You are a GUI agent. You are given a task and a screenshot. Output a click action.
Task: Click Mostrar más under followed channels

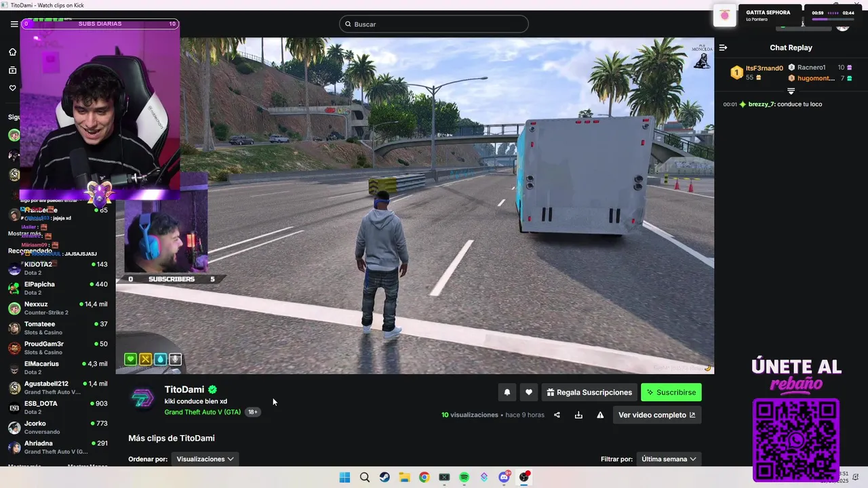click(x=24, y=233)
